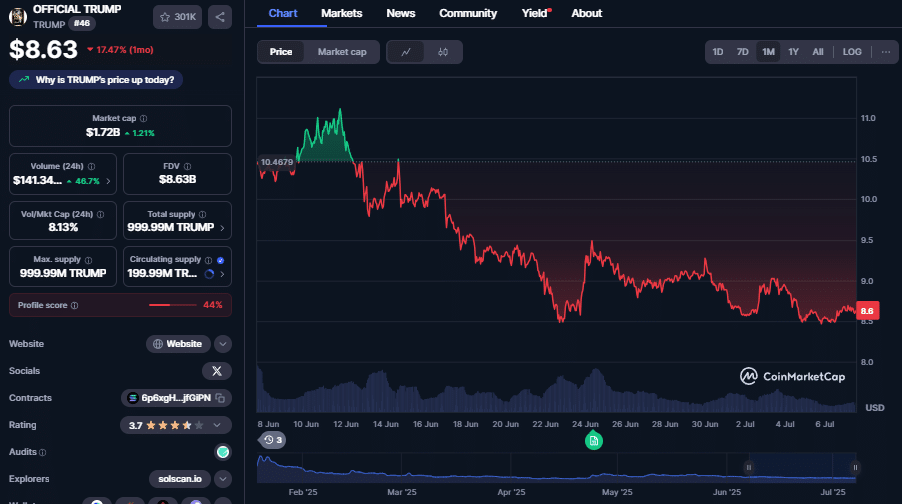Click the Profile score progress bar

point(173,306)
